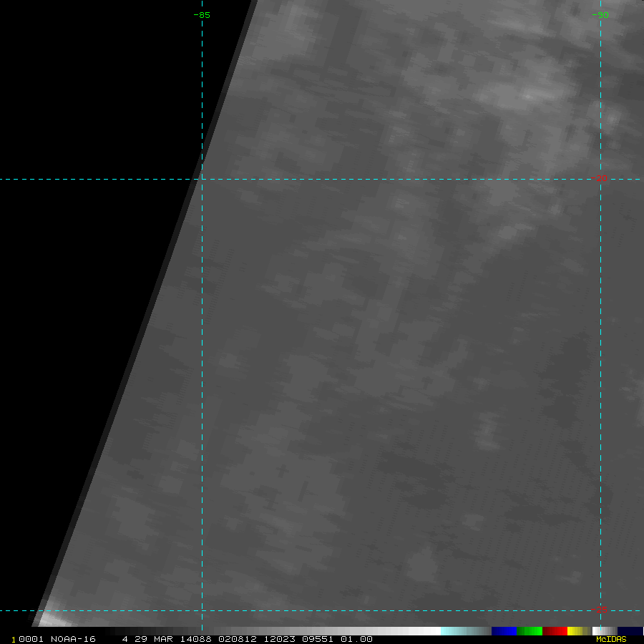Click the green -90 longitude label
The width and height of the screenshot is (644, 644).
coord(600,15)
